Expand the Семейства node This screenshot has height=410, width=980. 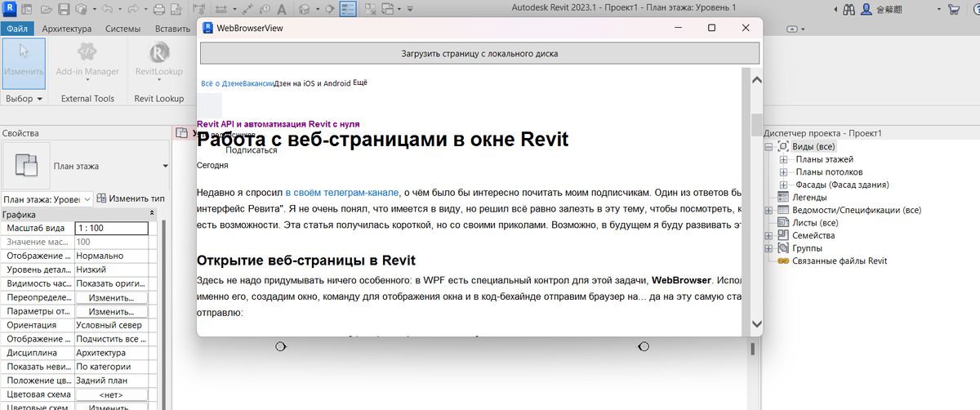click(768, 235)
